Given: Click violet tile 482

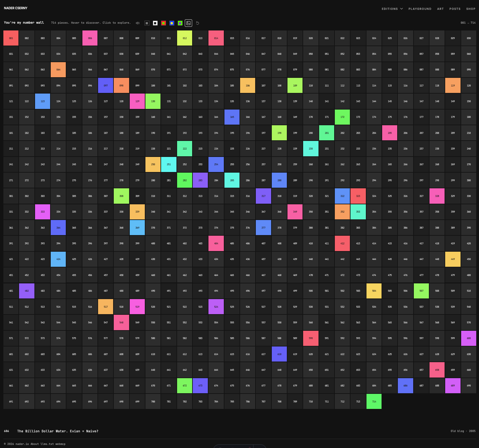Looking at the screenshot, I should [27, 291].
